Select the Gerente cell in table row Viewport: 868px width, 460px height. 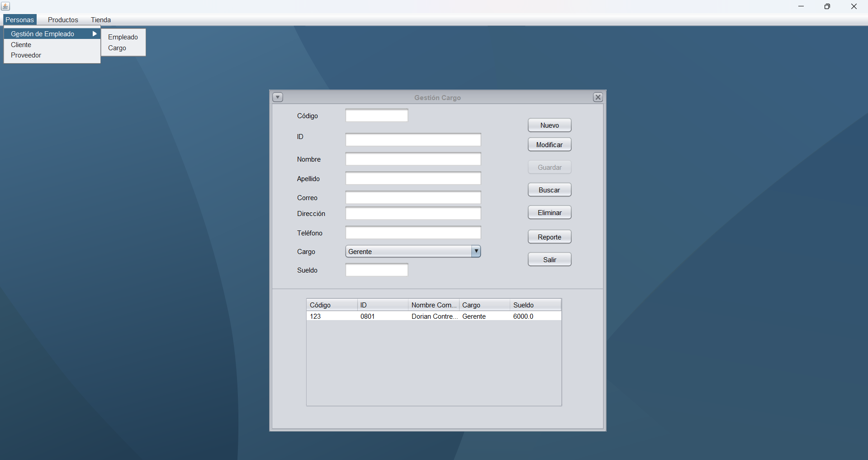tap(484, 316)
